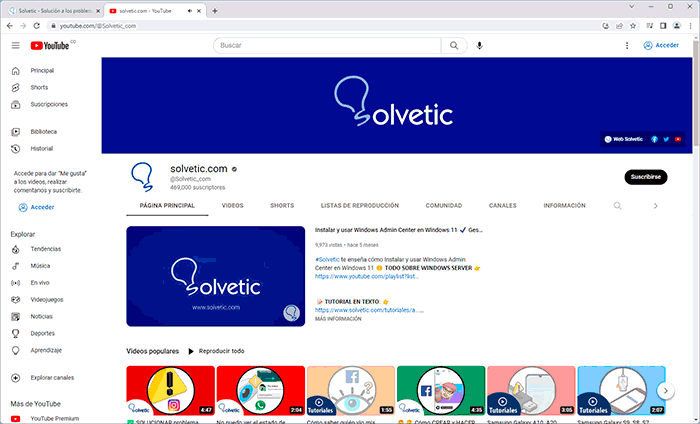Open the YouTube hamburger guide menu
Viewport: 700px width, 424px height.
16,46
